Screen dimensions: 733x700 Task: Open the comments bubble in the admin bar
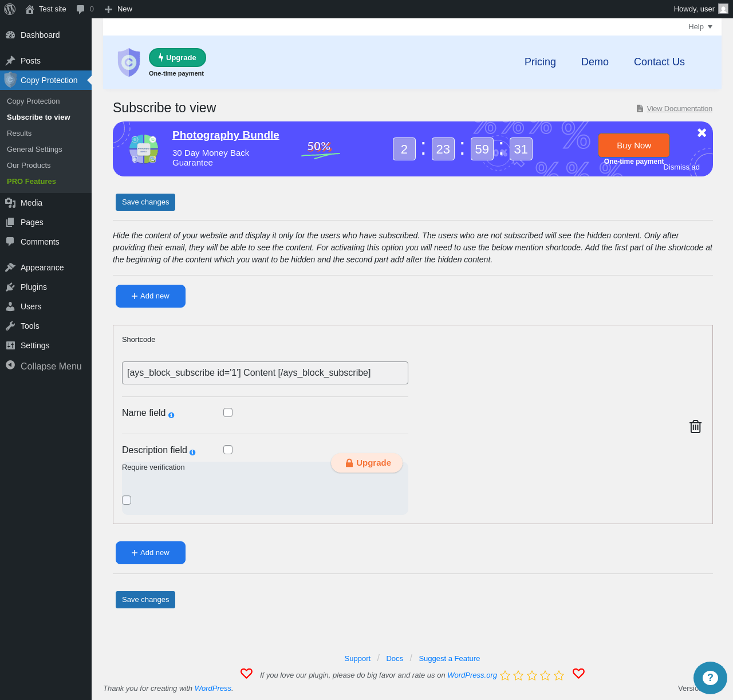[85, 9]
